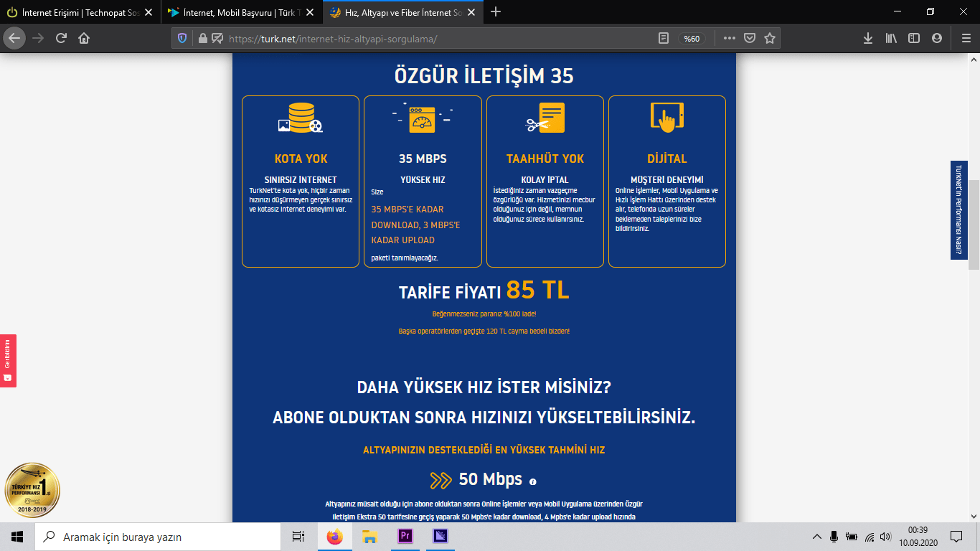
Task: Toggle the Firefox sidebar
Action: [914, 39]
